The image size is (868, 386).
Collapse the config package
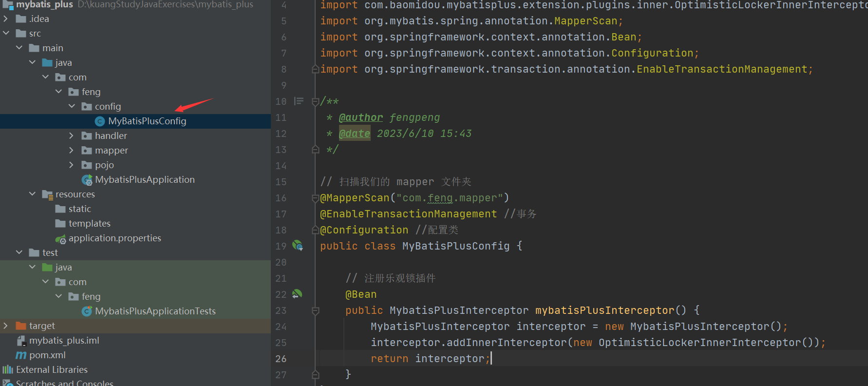click(72, 107)
